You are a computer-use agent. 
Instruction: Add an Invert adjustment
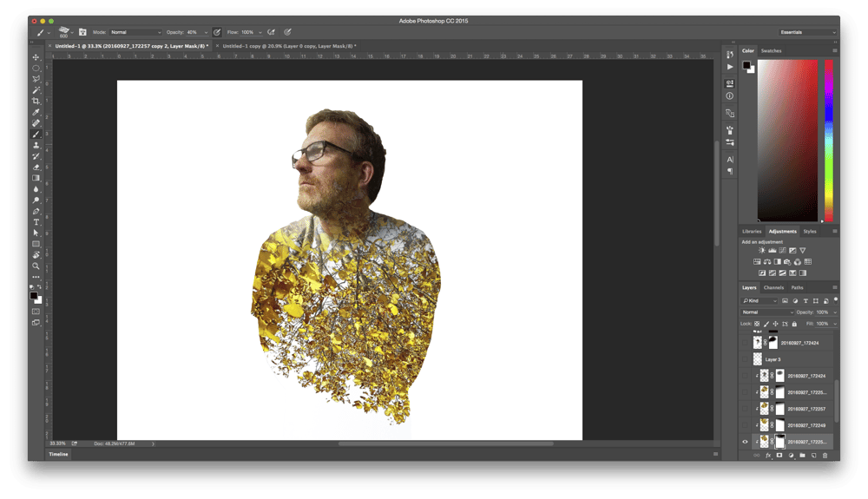click(762, 272)
